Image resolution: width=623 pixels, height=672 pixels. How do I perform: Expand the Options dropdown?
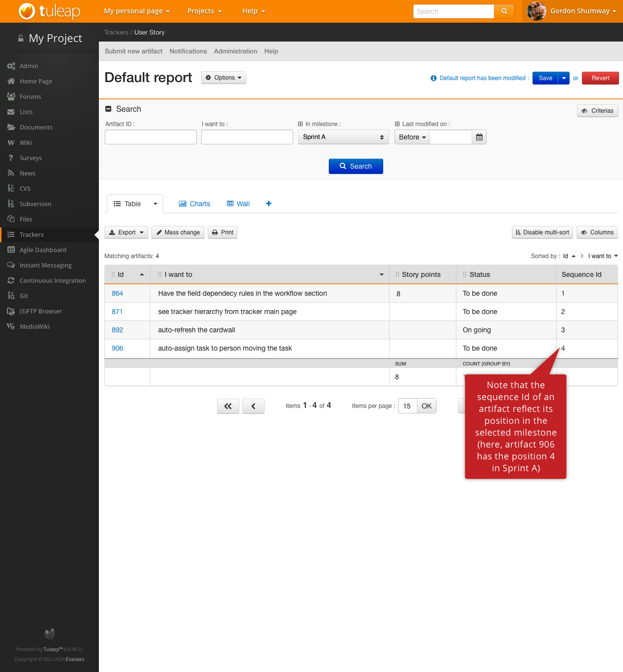223,78
